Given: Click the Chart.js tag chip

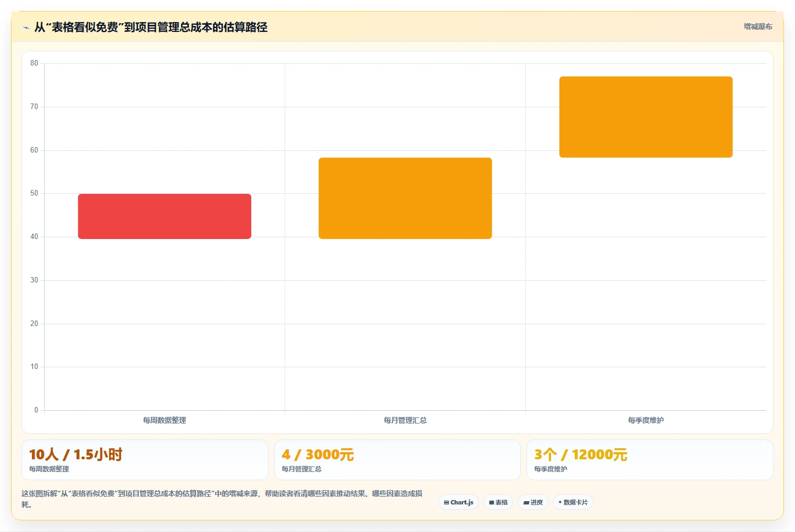Looking at the screenshot, I should (459, 502).
